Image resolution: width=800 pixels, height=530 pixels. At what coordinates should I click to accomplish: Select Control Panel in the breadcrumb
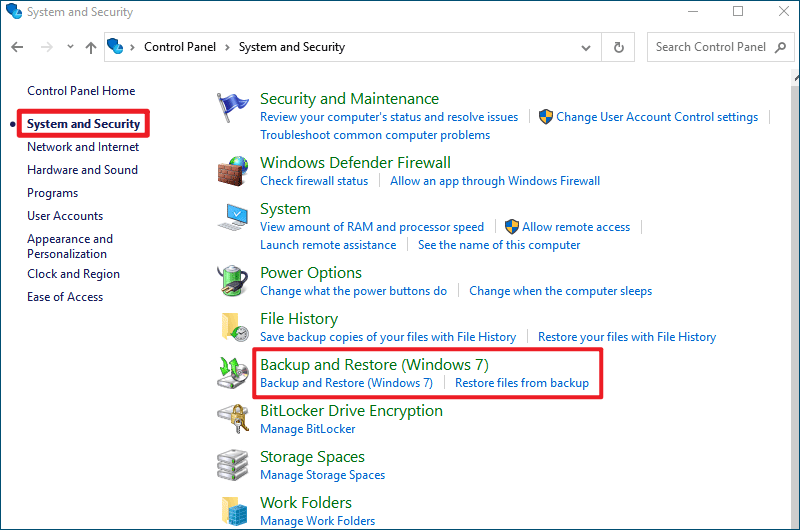(x=180, y=47)
